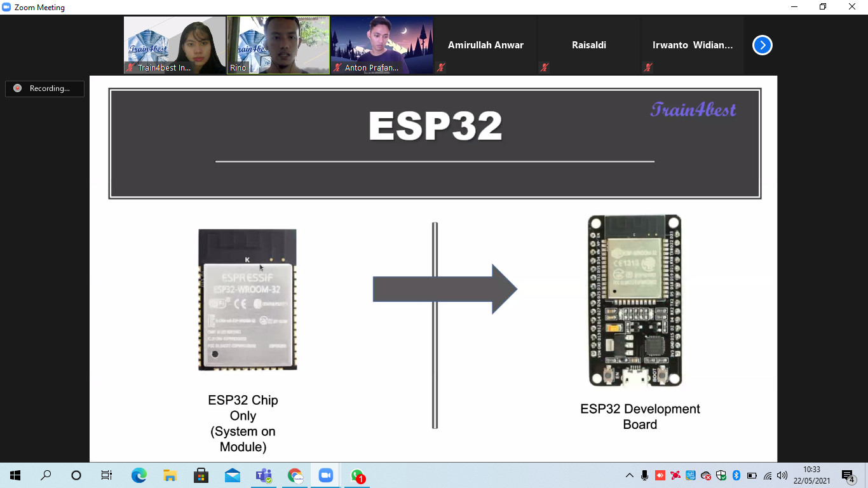Select Rino's video thumbnail
Screen dimensions: 868x488
[278, 45]
